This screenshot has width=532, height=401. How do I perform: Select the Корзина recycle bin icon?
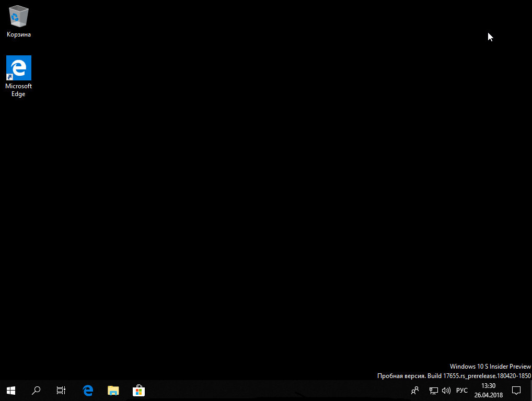click(x=19, y=21)
